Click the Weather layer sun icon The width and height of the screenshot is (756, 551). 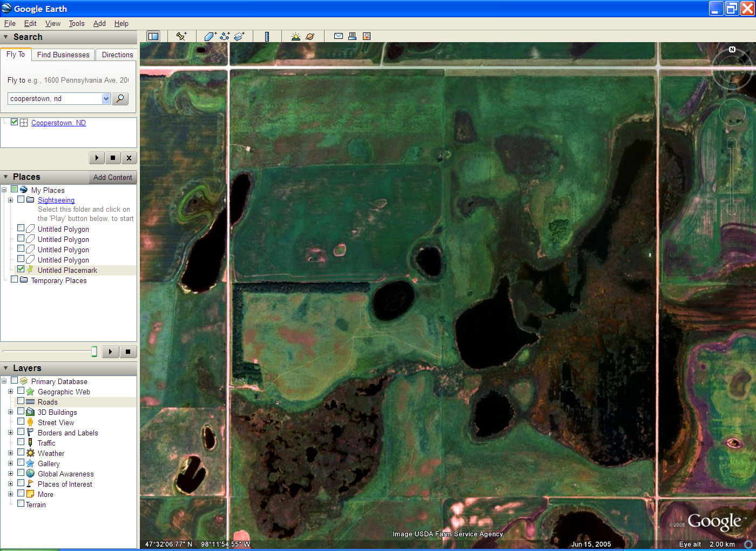pyautogui.click(x=30, y=453)
